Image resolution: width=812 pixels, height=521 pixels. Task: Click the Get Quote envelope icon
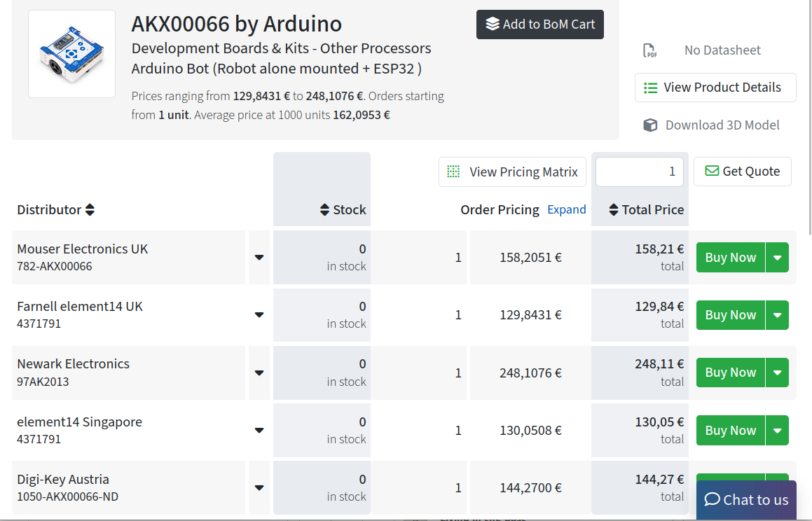tap(712, 172)
